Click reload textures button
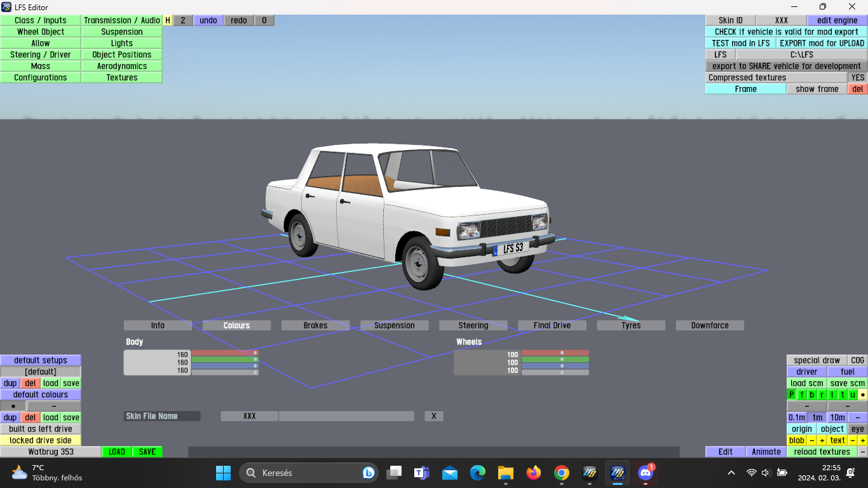This screenshot has width=868, height=488. point(822,452)
